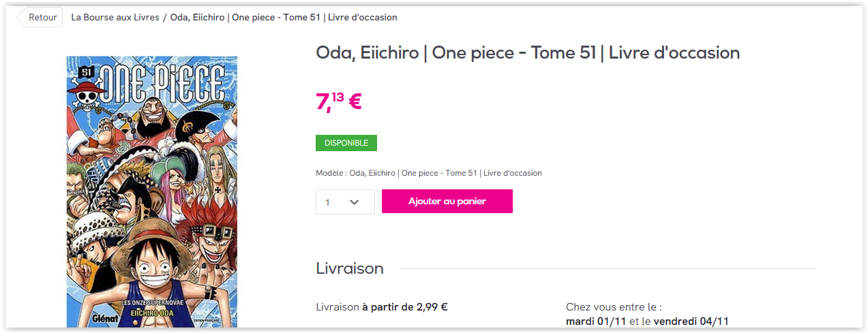
Task: Open La Bourse aux Livres breadcrumb link
Action: [115, 17]
